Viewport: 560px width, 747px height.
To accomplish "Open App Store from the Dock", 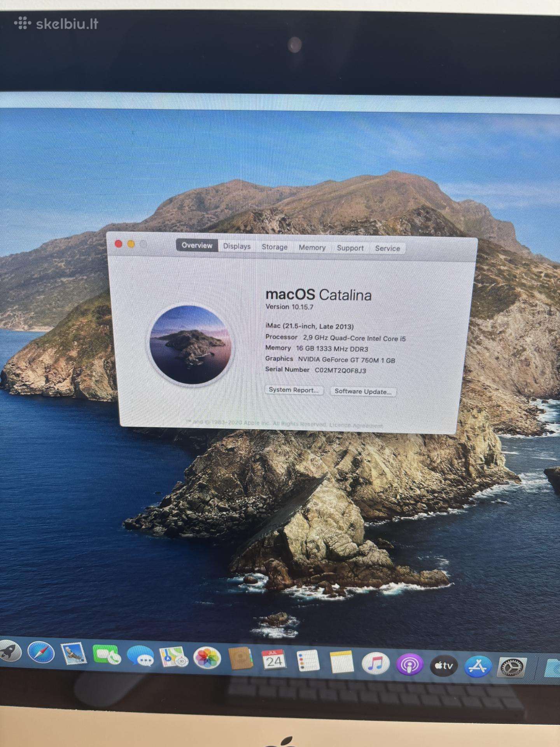I will (x=478, y=667).
